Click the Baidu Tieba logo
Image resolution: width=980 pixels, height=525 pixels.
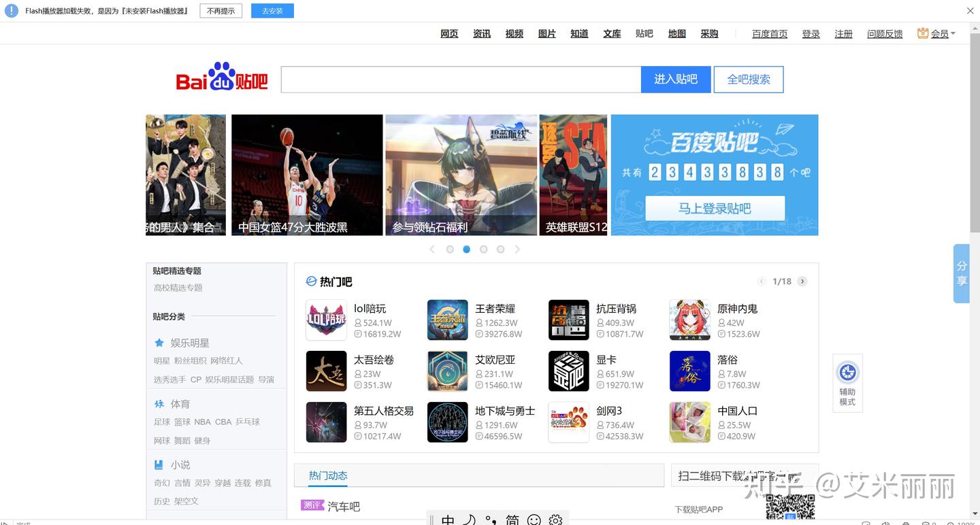220,78
